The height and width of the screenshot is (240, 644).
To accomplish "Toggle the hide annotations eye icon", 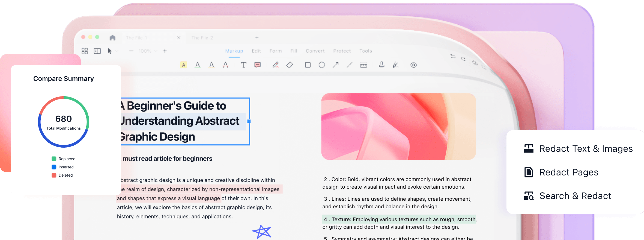I will click(414, 65).
